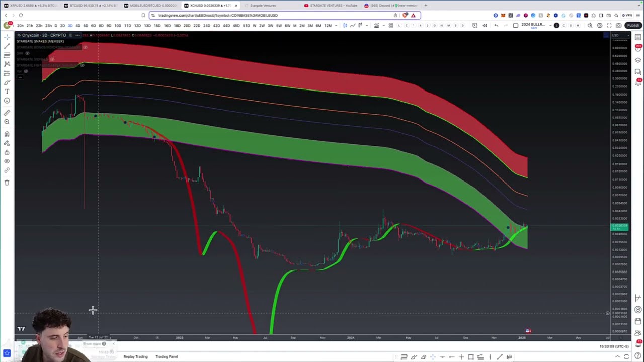Open the calendar icon in right sidebar
Viewport: 644px width, 362px height.
tap(638, 321)
